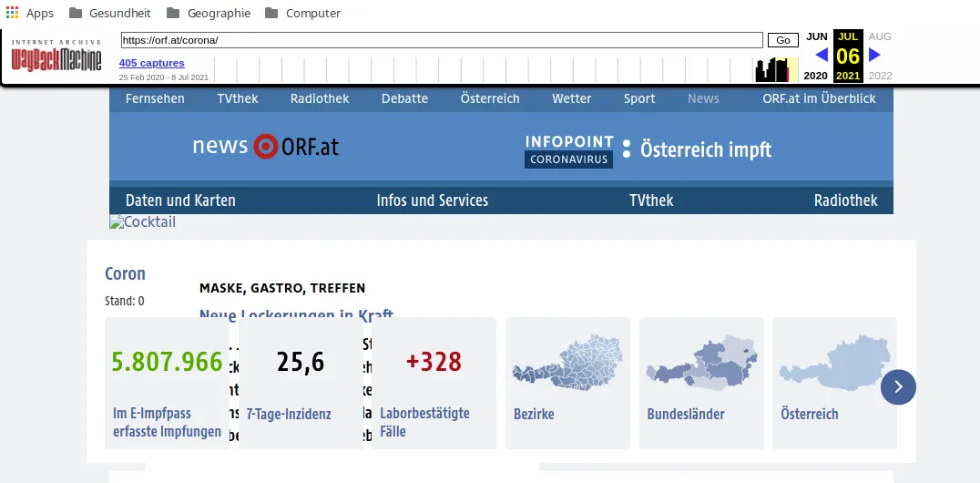This screenshot has width=980, height=483.
Task: Switch to the Infos und Services tab
Action: pos(433,200)
